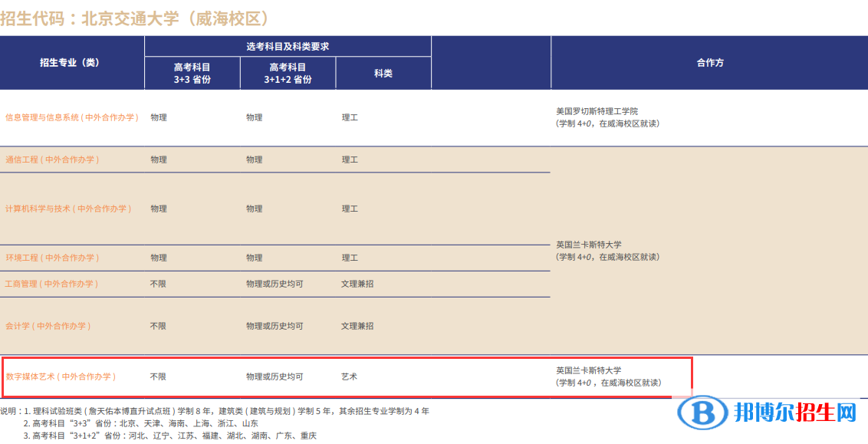868x444 pixels.
Task: Click 物理或历史均可 in 会计学 row
Action: coord(275,326)
